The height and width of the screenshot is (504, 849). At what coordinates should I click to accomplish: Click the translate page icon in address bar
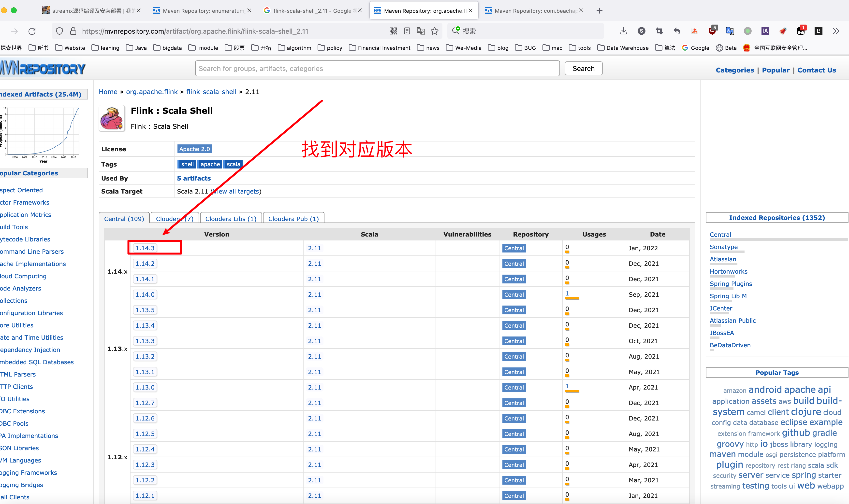point(421,31)
